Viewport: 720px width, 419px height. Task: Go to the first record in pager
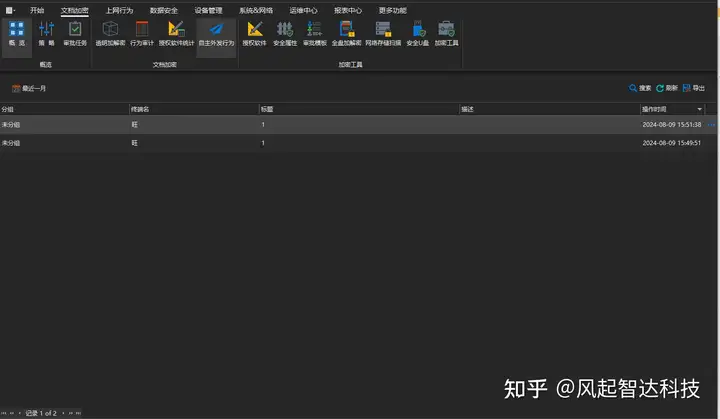pyautogui.click(x=4, y=413)
